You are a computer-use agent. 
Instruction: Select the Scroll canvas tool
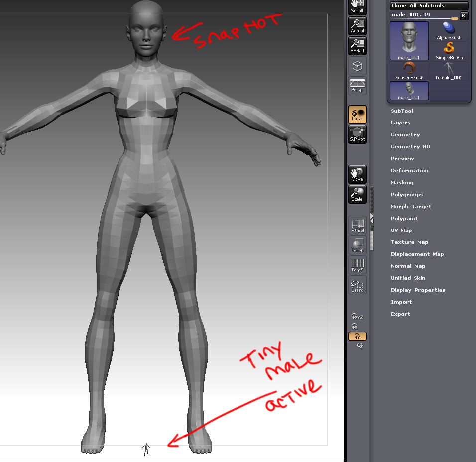click(x=357, y=7)
